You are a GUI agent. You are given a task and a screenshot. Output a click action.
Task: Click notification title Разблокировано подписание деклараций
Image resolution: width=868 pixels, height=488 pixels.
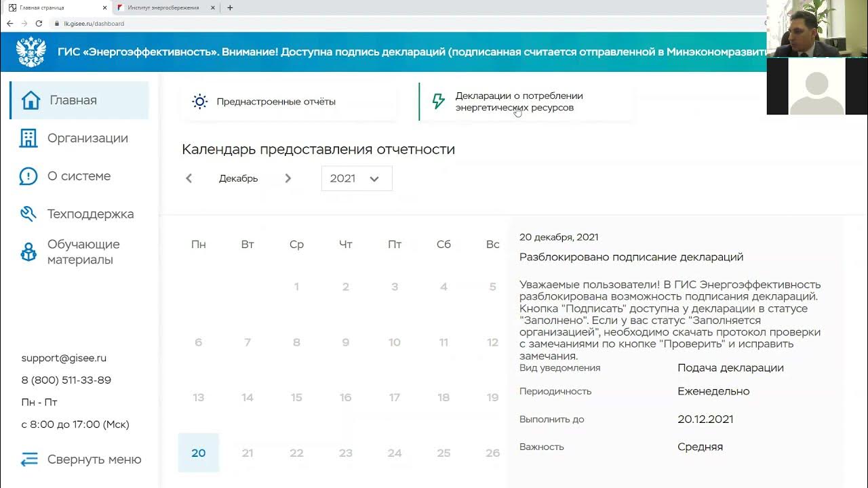point(631,258)
